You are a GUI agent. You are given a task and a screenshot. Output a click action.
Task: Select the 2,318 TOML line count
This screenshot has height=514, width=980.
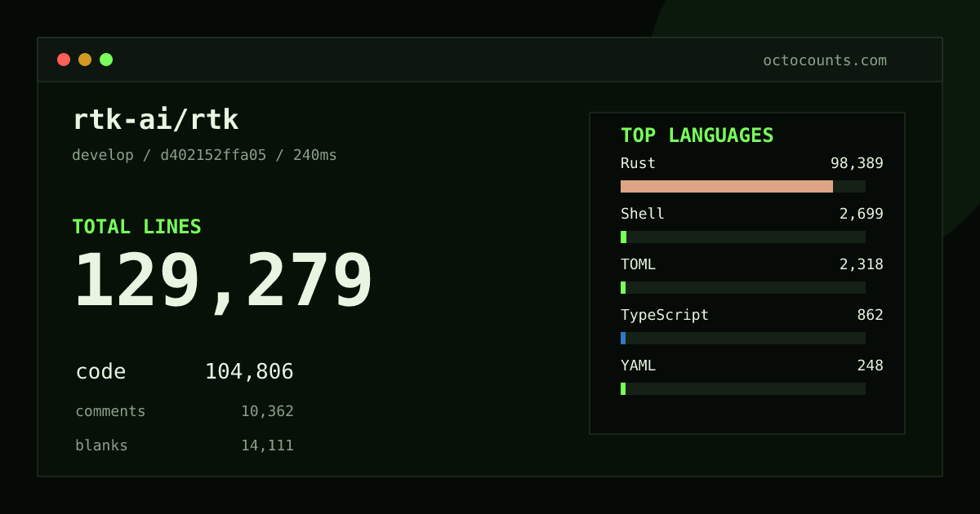click(862, 265)
